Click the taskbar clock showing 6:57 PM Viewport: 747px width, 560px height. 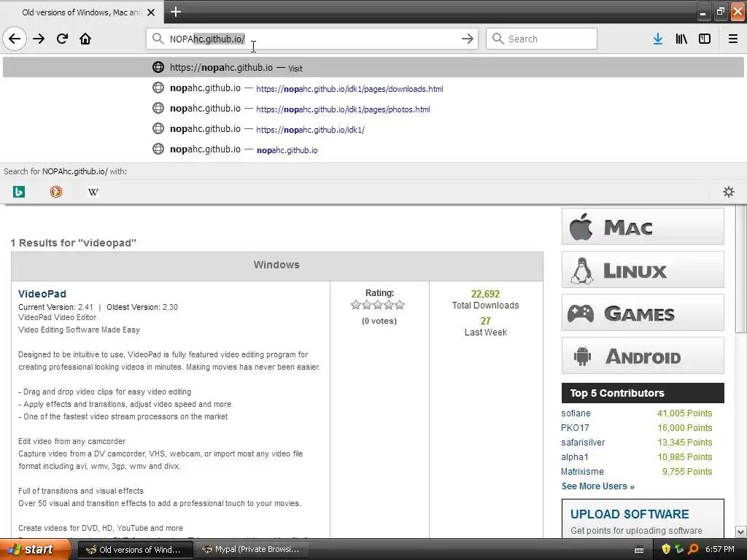(720, 550)
